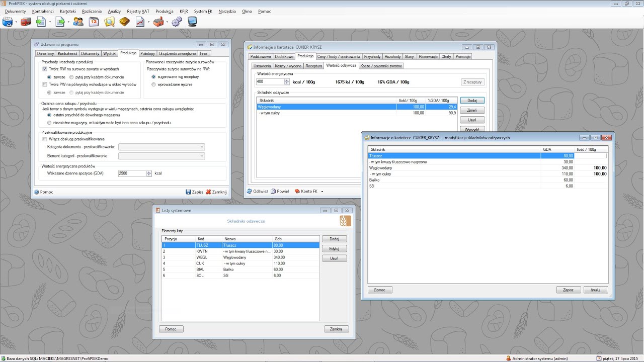
Task: Click the Powiel duplicate icon in kartoteka window
Action: (273, 191)
